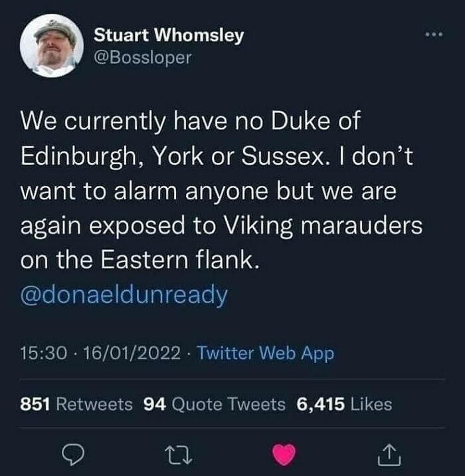This screenshot has width=465, height=476.
Task: Retweet using the arrows icon
Action: (x=178, y=455)
